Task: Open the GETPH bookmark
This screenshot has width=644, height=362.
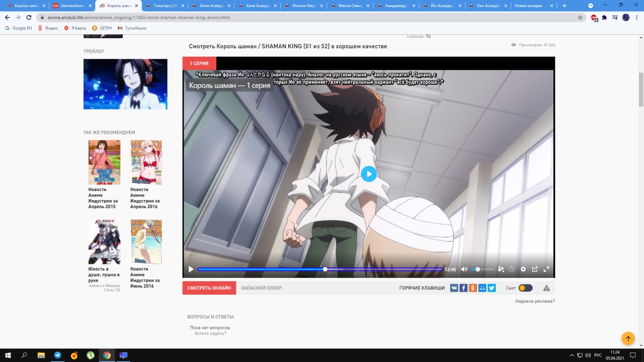Action: pyautogui.click(x=102, y=28)
